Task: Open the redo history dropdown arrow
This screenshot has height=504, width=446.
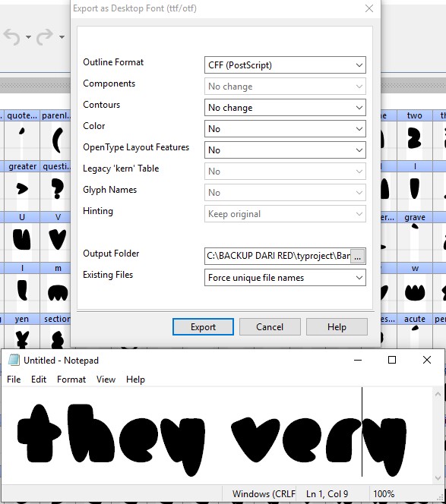Action: point(62,37)
